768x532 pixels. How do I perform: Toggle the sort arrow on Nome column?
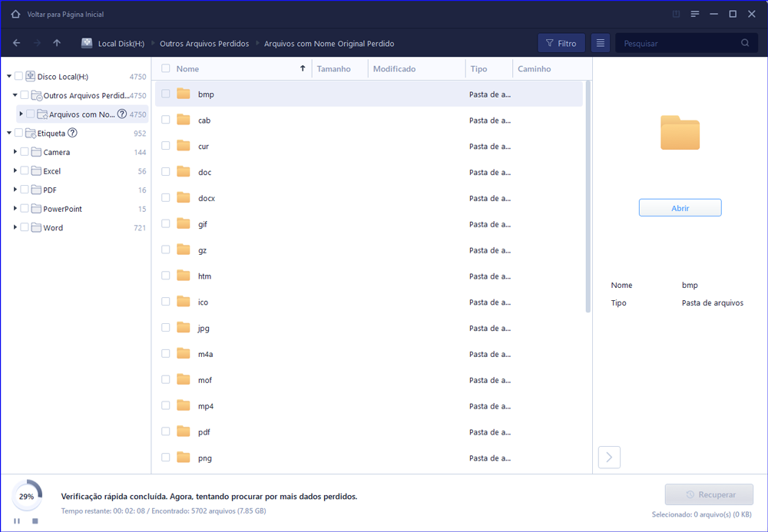[x=303, y=68]
